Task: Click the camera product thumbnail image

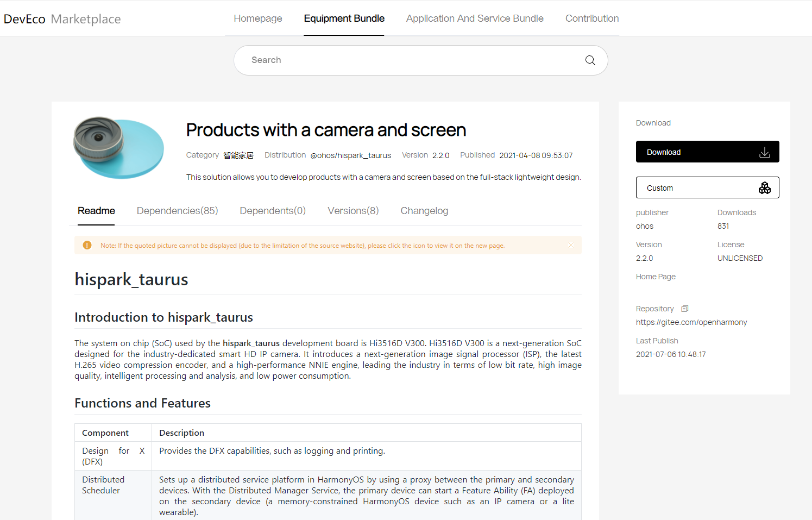Action: click(119, 147)
